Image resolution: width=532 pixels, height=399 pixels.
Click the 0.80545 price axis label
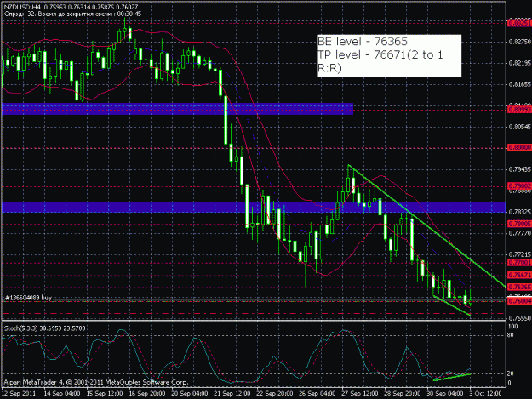pyautogui.click(x=519, y=127)
